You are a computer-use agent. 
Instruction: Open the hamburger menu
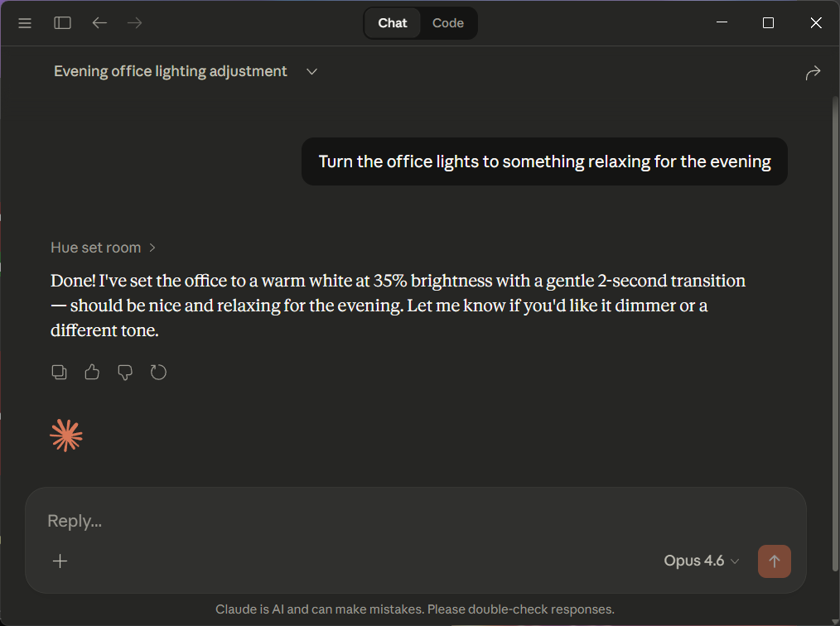[x=25, y=23]
